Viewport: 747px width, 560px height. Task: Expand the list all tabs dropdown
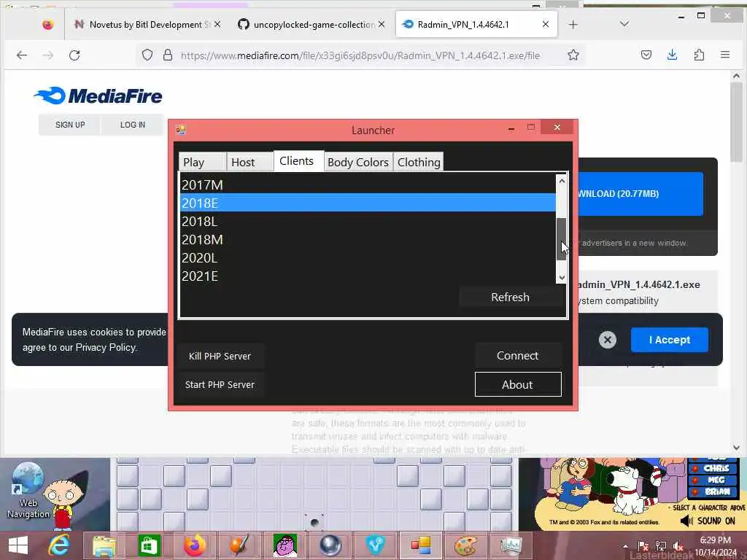point(624,24)
